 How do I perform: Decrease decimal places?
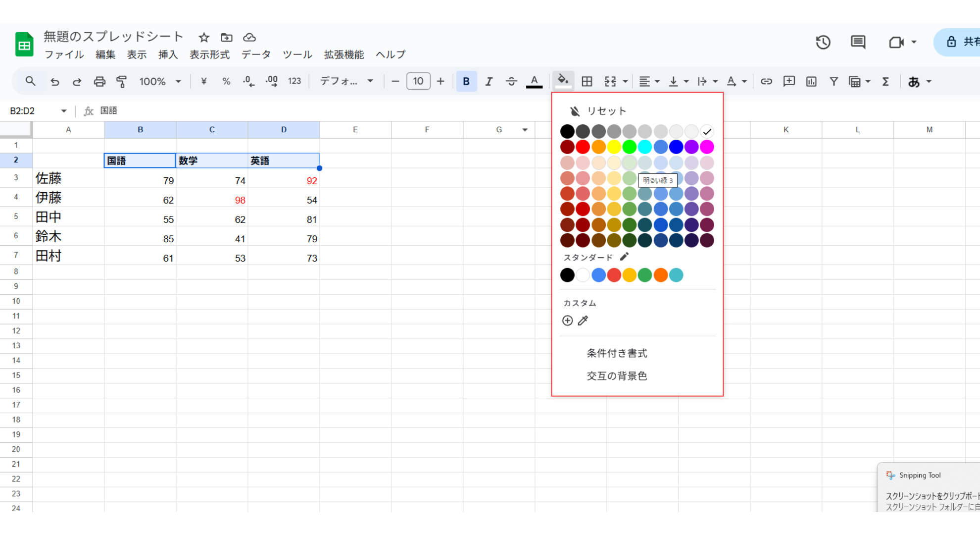click(x=248, y=81)
